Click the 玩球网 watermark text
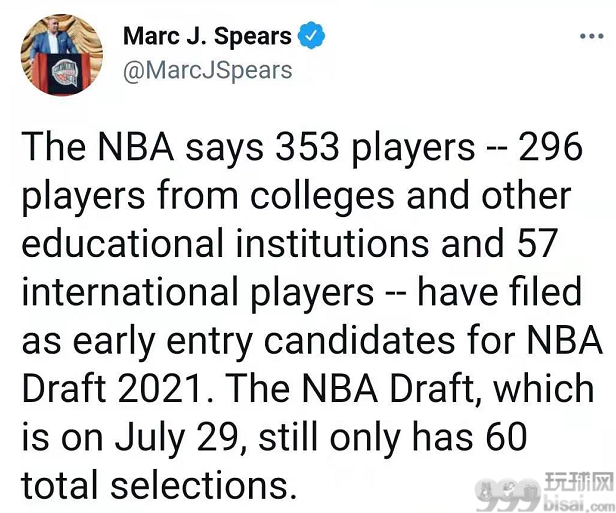The height and width of the screenshot is (513, 616). tap(579, 484)
